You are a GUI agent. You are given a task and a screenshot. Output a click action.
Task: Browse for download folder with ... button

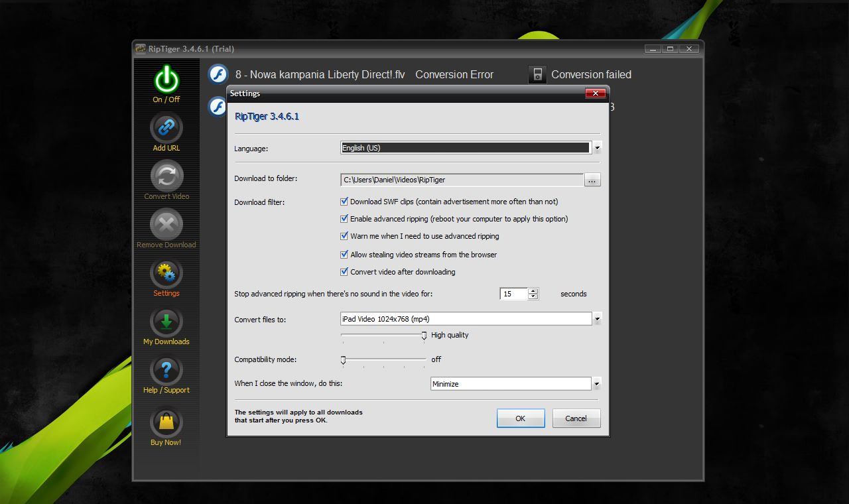(592, 180)
